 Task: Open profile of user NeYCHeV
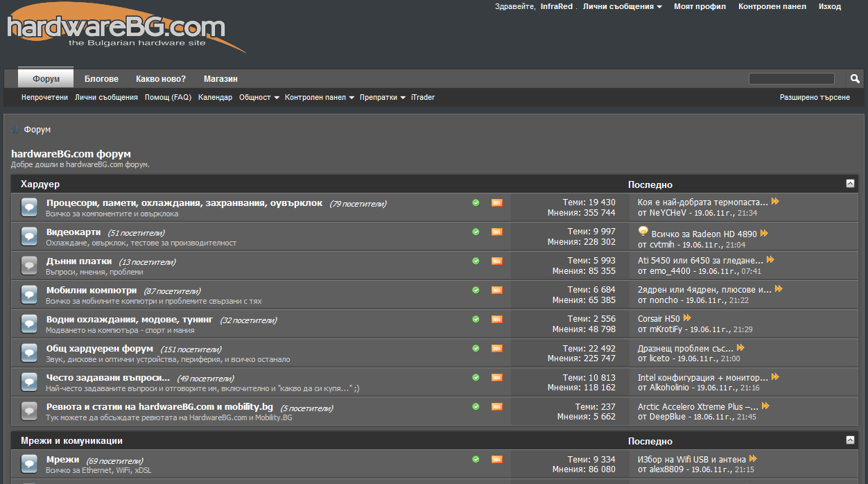[x=668, y=213]
